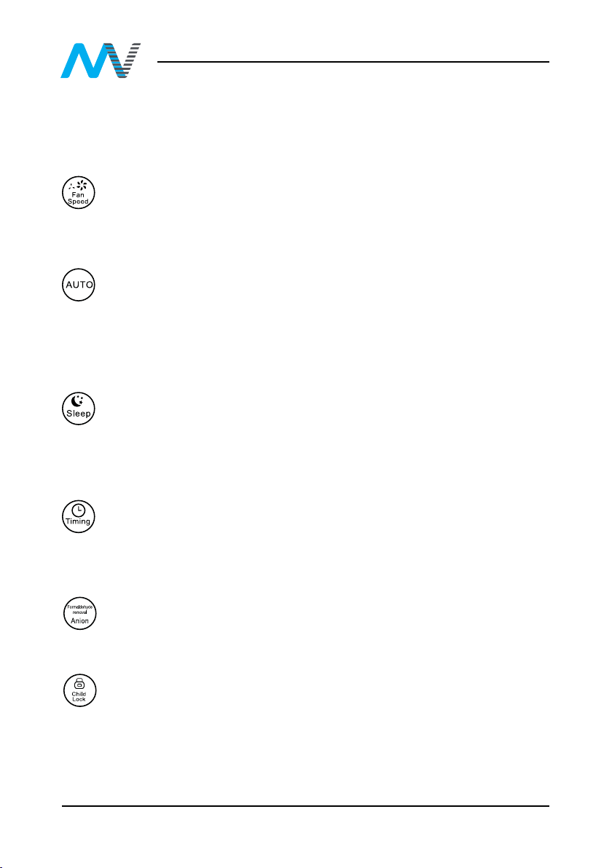Click the 'Timing' word inside its circle

(x=78, y=521)
